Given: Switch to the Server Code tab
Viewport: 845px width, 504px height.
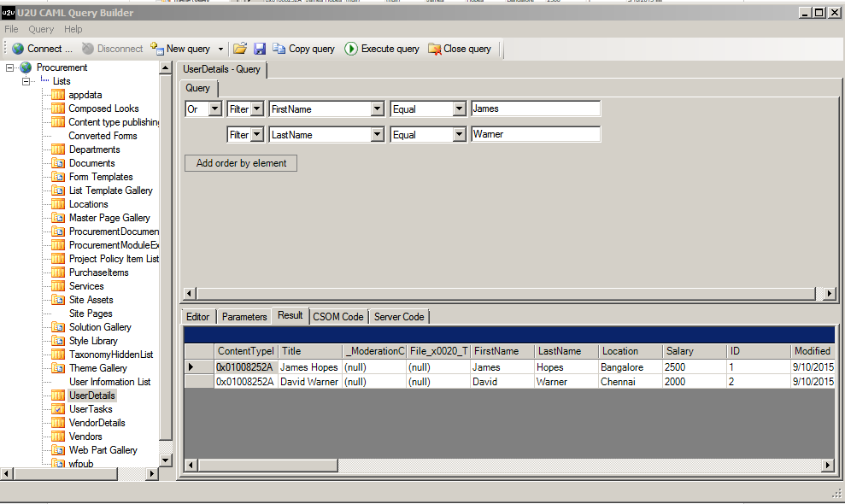Looking at the screenshot, I should [399, 317].
